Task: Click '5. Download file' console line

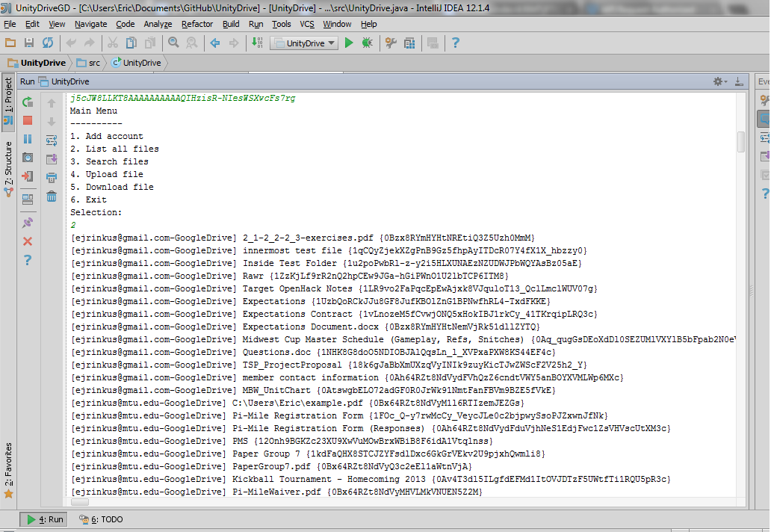Action: click(x=111, y=187)
